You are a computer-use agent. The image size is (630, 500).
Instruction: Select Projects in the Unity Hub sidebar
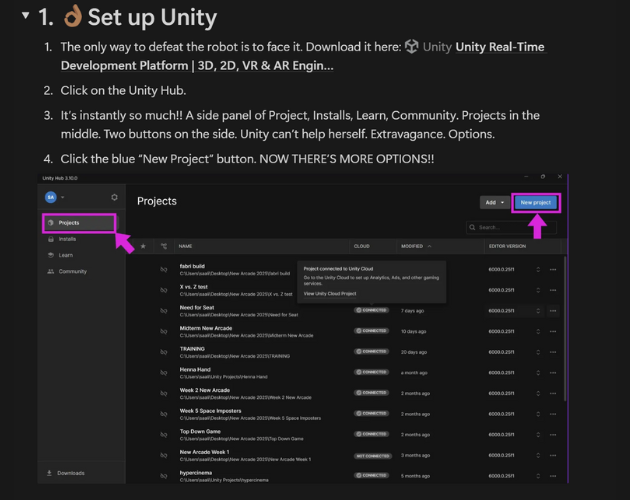80,223
